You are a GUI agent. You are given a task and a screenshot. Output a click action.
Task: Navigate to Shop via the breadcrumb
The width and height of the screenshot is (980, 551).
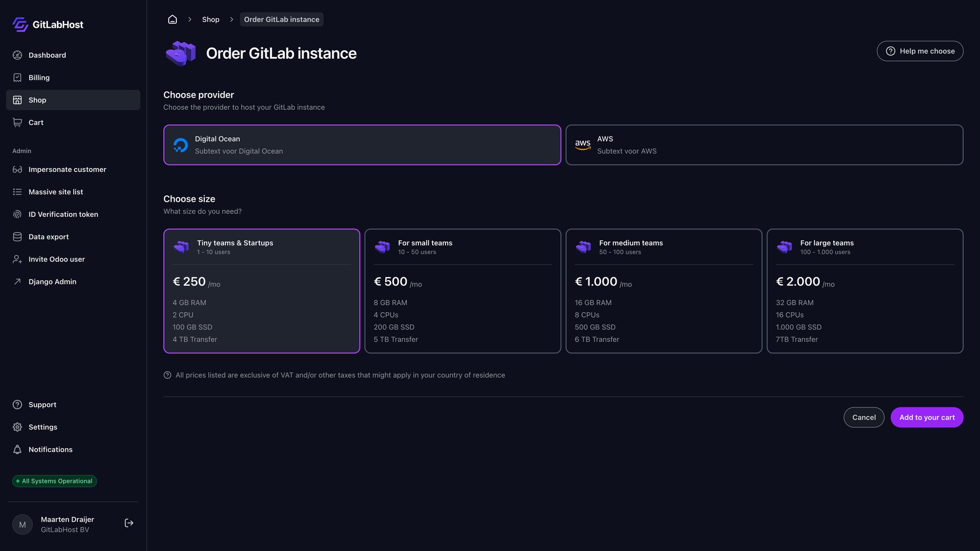211,19
